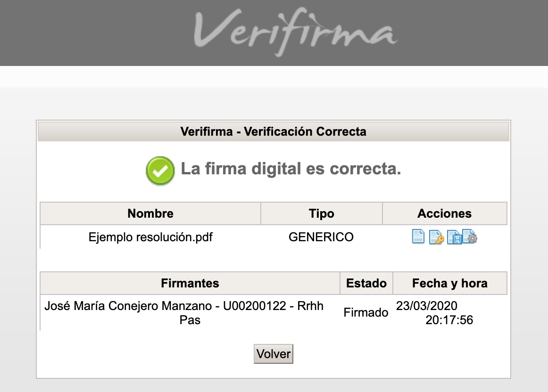Click the Tipo column header
The width and height of the screenshot is (548, 392).
point(321,213)
